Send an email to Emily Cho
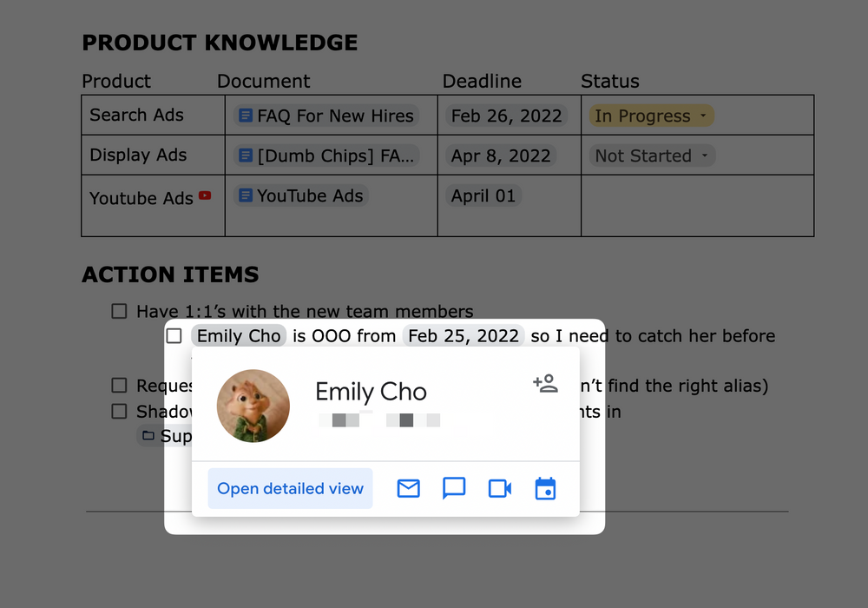868x608 pixels. (x=408, y=489)
